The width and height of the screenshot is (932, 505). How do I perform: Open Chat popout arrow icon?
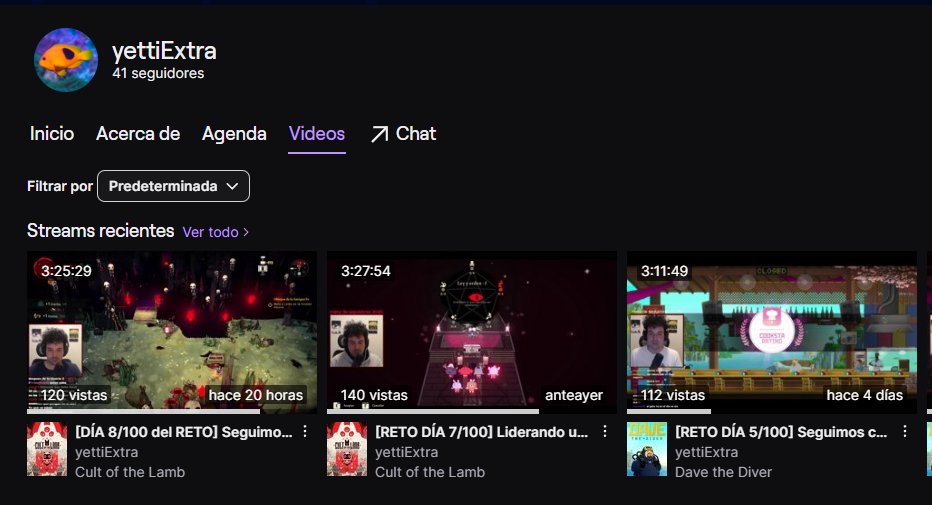coord(379,134)
